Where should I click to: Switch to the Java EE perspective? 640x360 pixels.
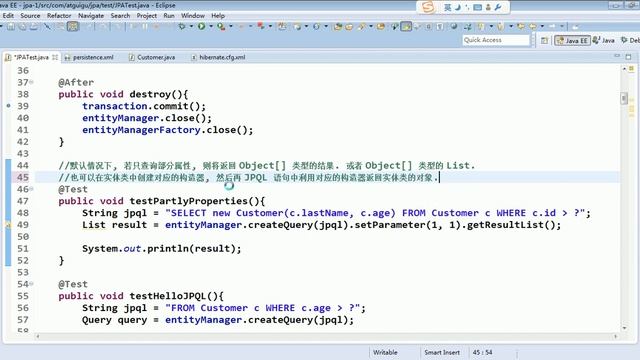(572, 40)
